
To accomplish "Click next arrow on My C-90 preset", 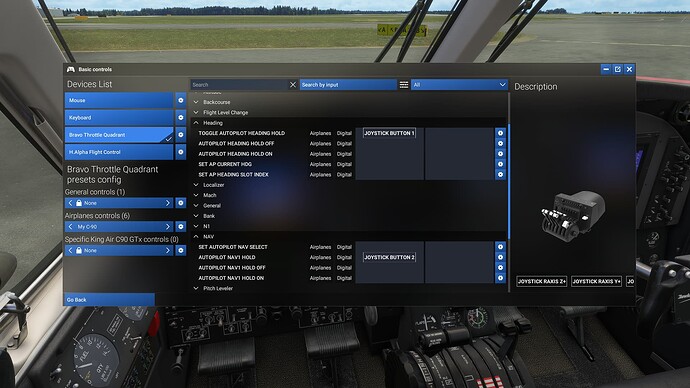I will [168, 227].
